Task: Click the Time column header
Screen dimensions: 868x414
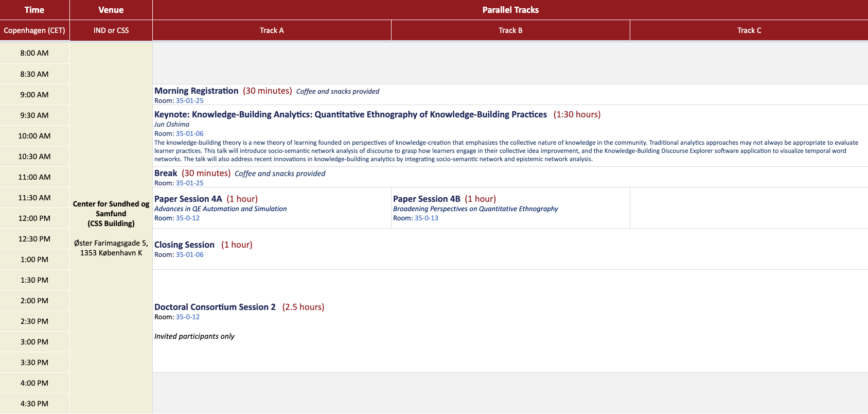Action: [34, 10]
